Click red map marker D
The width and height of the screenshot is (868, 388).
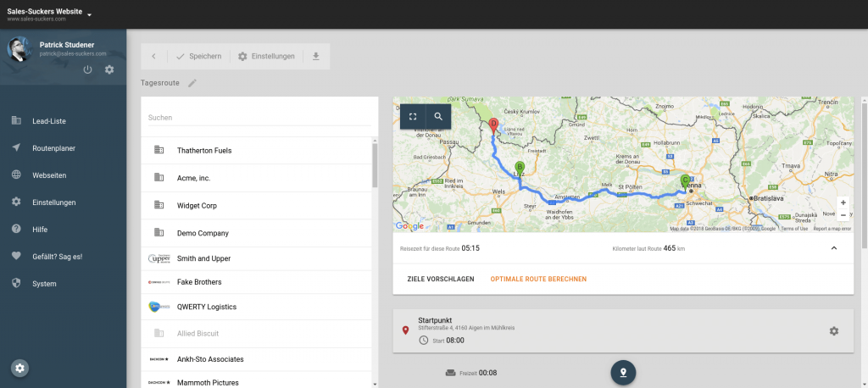tap(494, 127)
